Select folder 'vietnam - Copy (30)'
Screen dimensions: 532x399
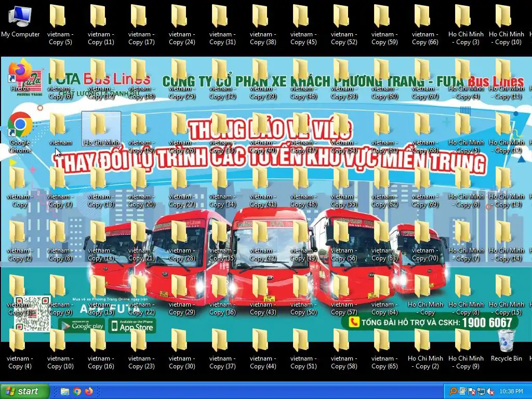(x=182, y=350)
